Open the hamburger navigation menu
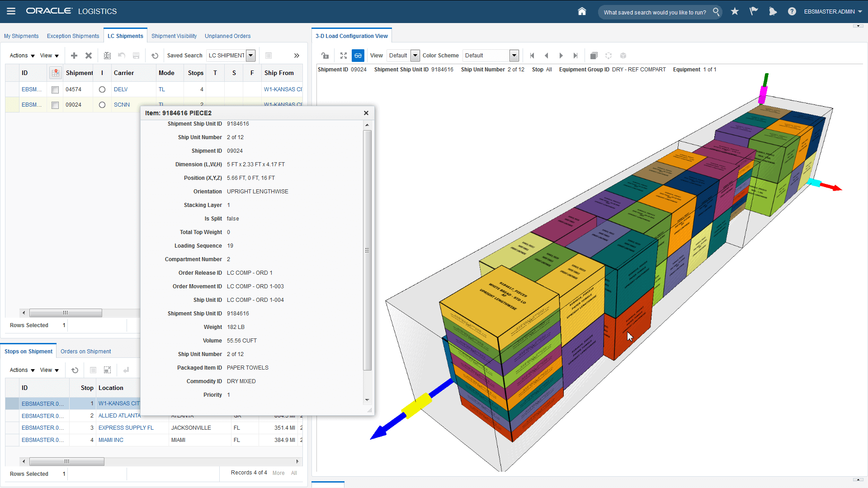This screenshot has width=868, height=488. point(11,11)
